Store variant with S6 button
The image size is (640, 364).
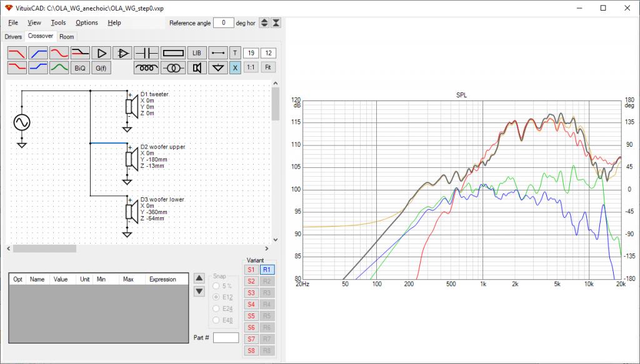point(251,327)
